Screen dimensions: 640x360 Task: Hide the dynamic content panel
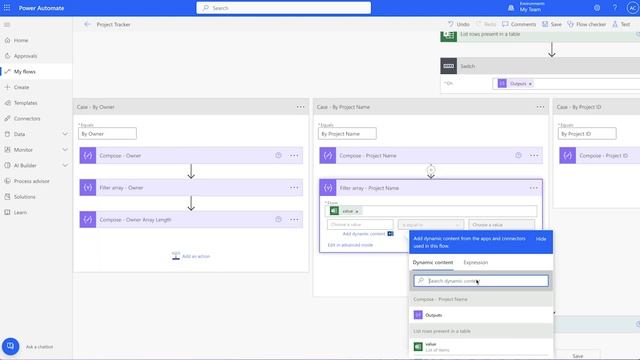tap(541, 239)
